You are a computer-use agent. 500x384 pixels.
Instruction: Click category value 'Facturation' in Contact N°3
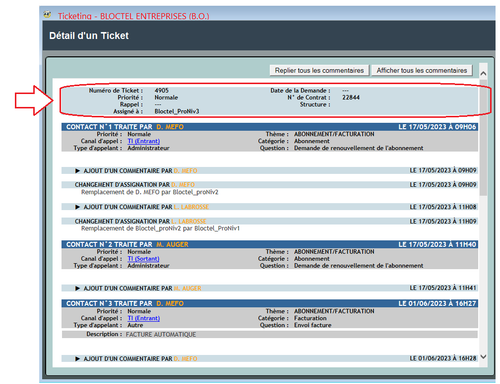click(310, 318)
